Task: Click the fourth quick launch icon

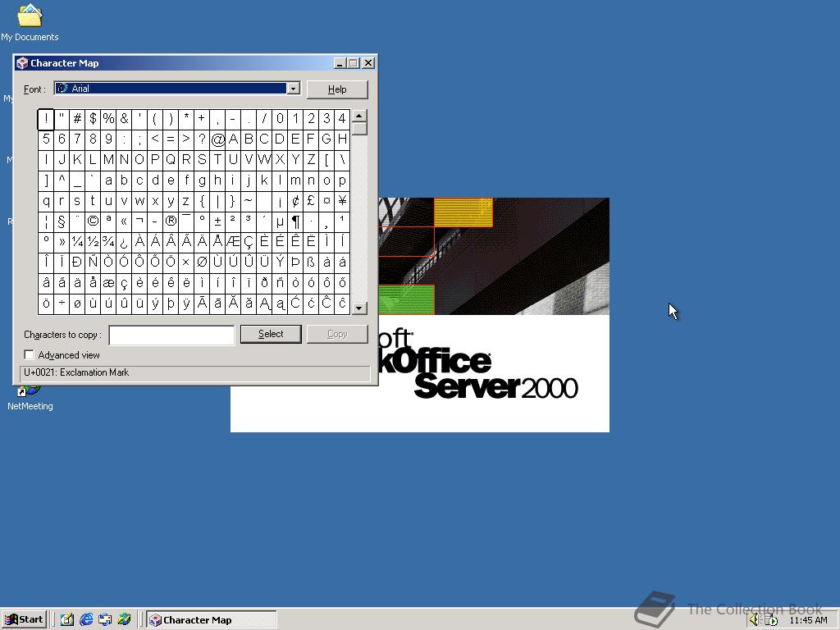Action: coord(125,620)
